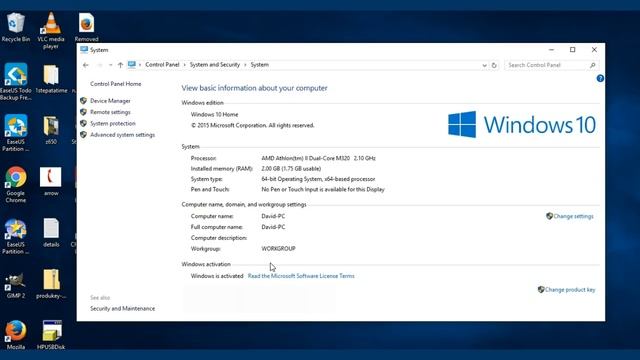Open the produkey zip folder icon
Image resolution: width=640 pixels, height=360 pixels.
tap(51, 284)
